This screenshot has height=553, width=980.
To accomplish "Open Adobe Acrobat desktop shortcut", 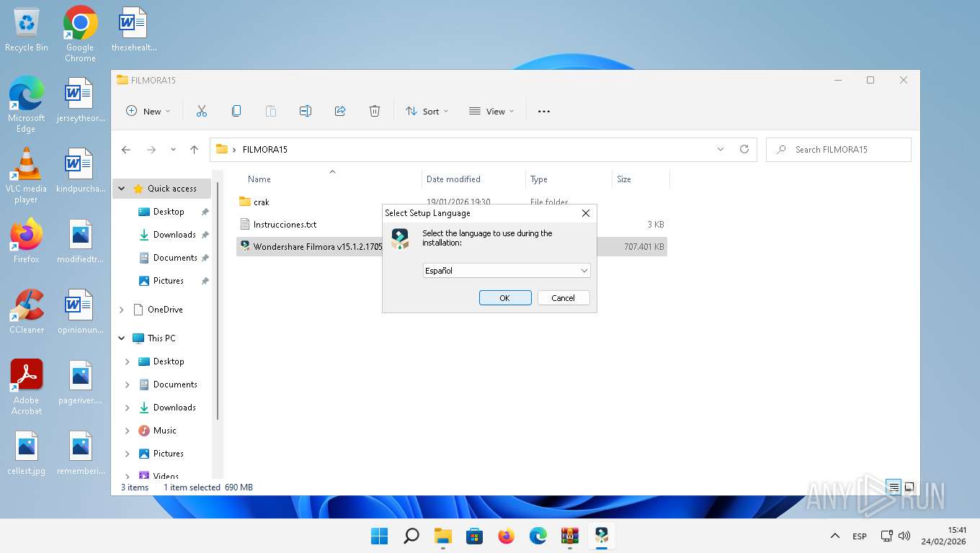I will [x=27, y=387].
